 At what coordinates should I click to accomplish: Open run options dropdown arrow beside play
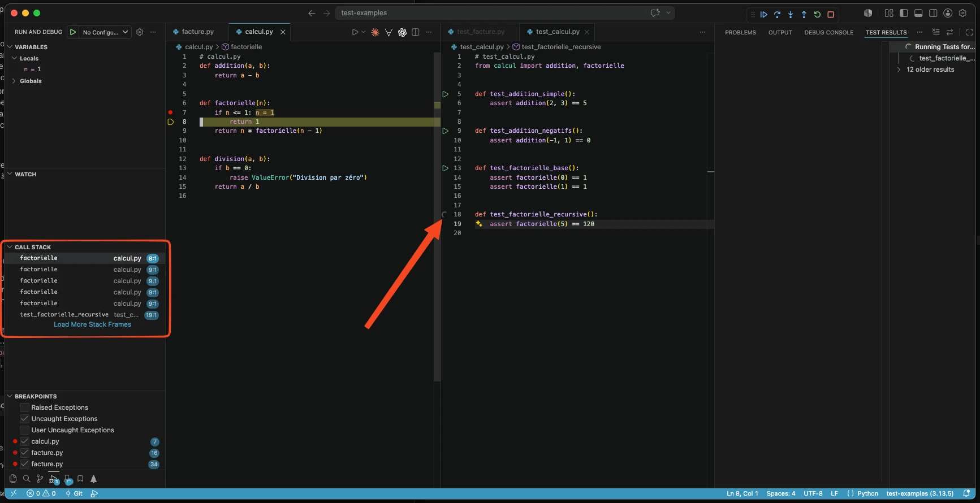pyautogui.click(x=363, y=32)
